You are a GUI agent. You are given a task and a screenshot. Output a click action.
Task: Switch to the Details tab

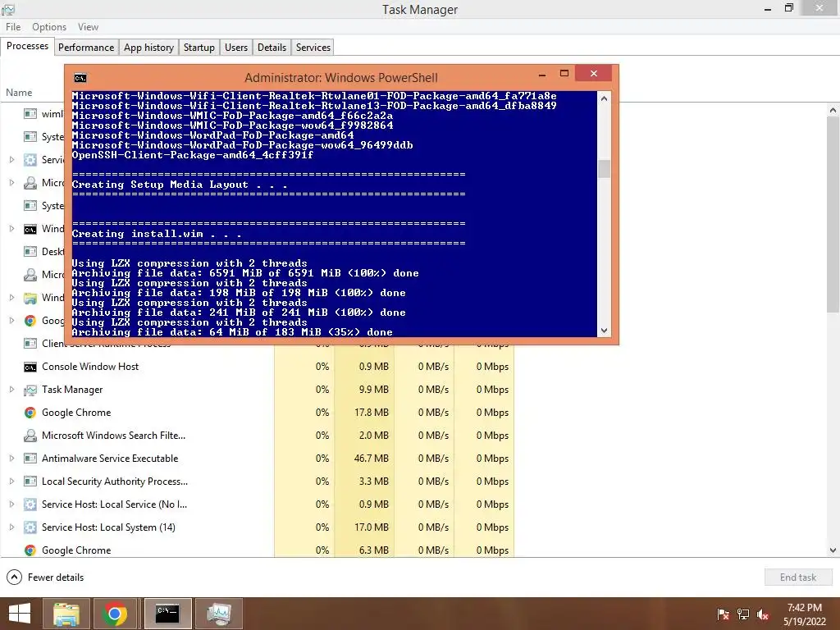(x=272, y=47)
